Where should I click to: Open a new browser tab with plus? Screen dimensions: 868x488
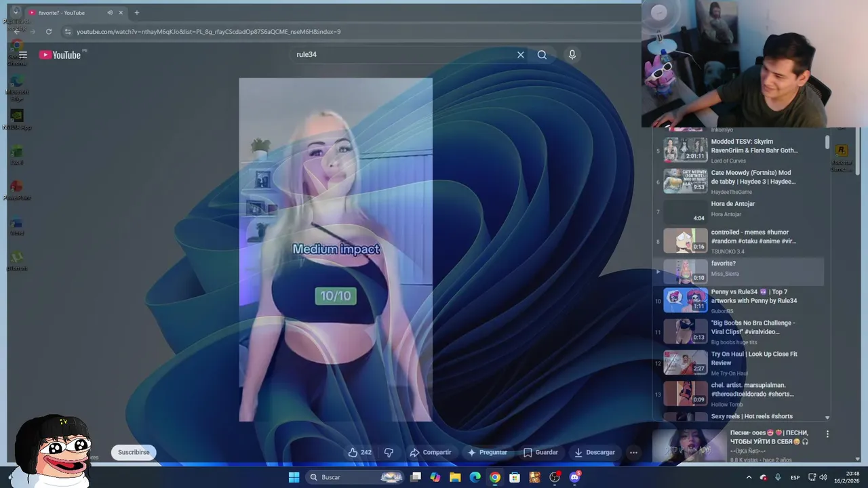[x=137, y=13]
